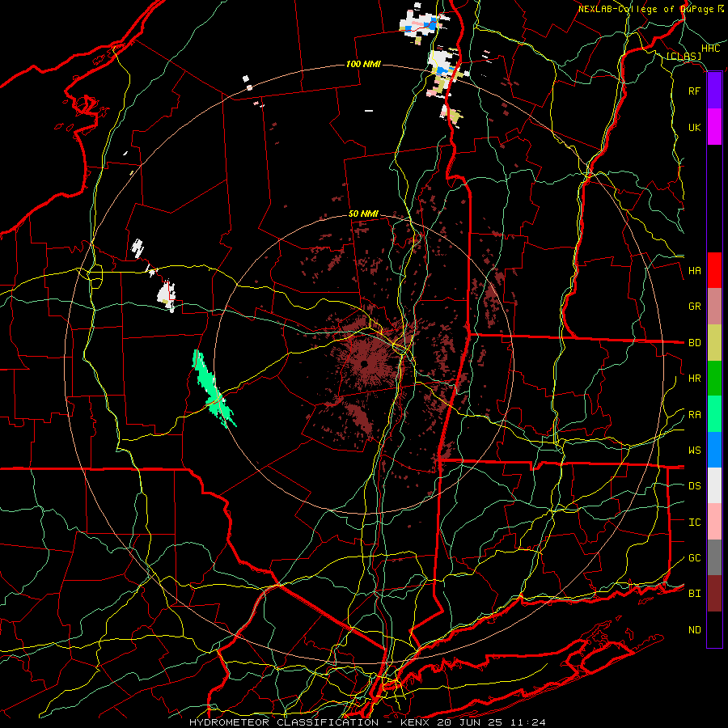Click the "GR" legend label
This screenshot has width=728, height=728.
694,307
